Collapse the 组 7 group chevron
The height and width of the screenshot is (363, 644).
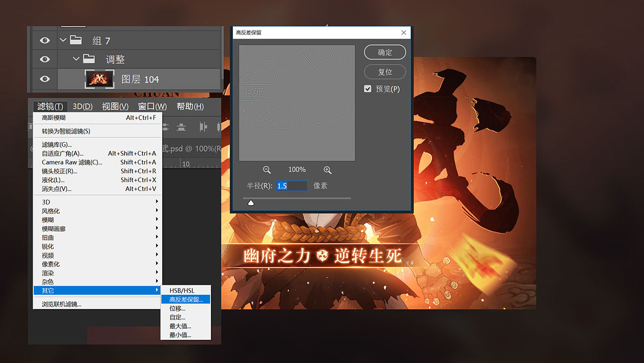[x=63, y=40]
